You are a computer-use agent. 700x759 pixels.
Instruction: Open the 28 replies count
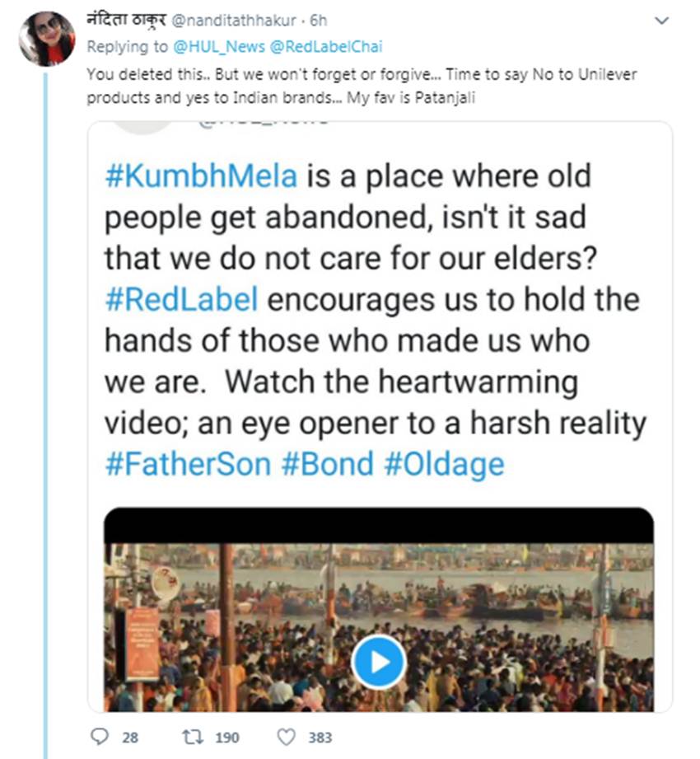130,737
